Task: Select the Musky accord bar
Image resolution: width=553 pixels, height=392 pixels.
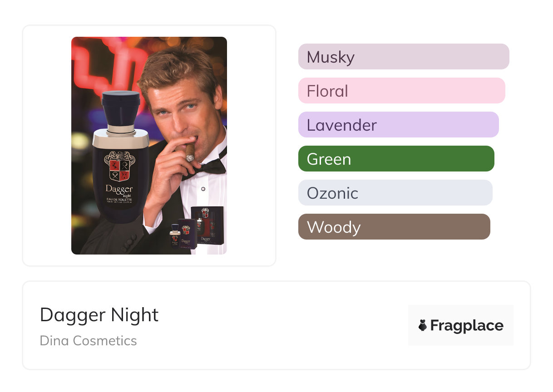Action: [x=403, y=57]
